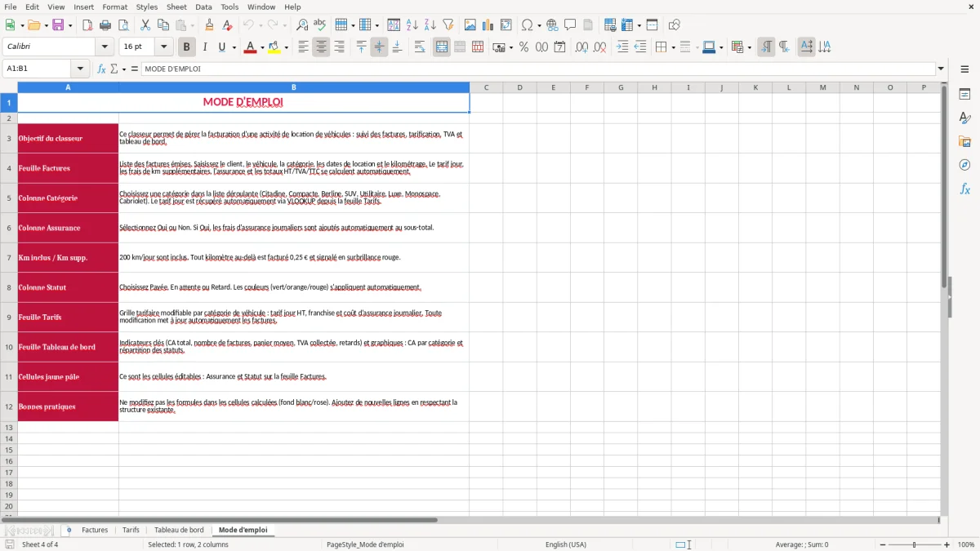Increase indent with the toolbar icon
This screenshot has height=551, width=980.
tap(623, 47)
